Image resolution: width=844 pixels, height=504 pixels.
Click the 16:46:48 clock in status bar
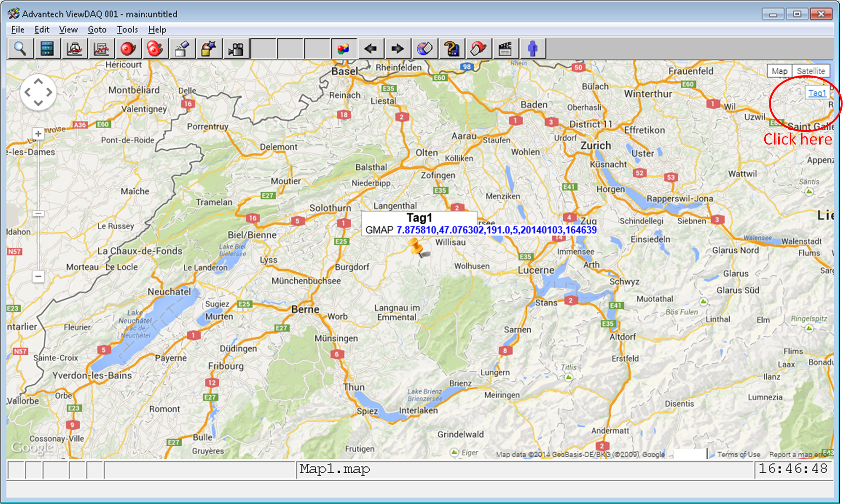click(x=793, y=469)
